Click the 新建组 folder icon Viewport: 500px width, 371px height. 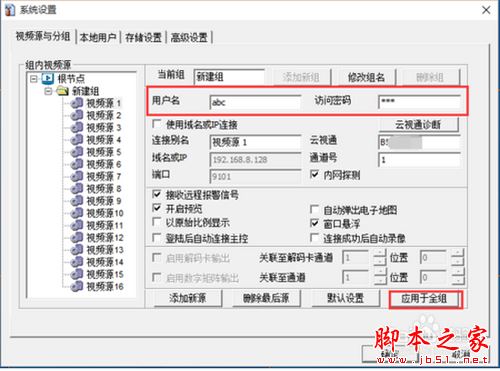click(63, 91)
